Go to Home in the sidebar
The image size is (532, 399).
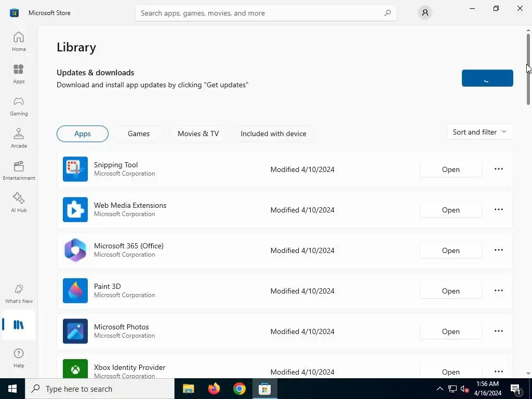[19, 42]
